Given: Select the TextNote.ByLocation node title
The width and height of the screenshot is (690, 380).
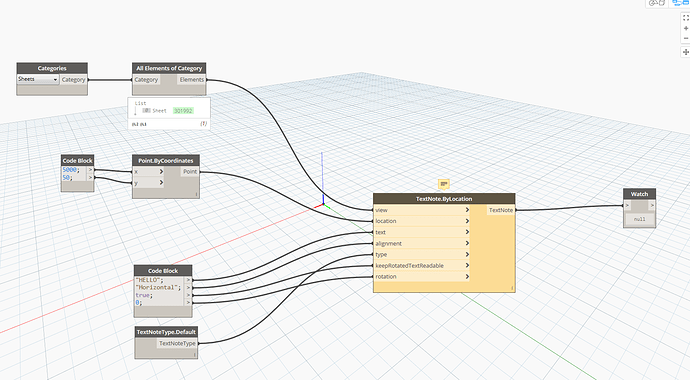Looking at the screenshot, I should tap(444, 199).
